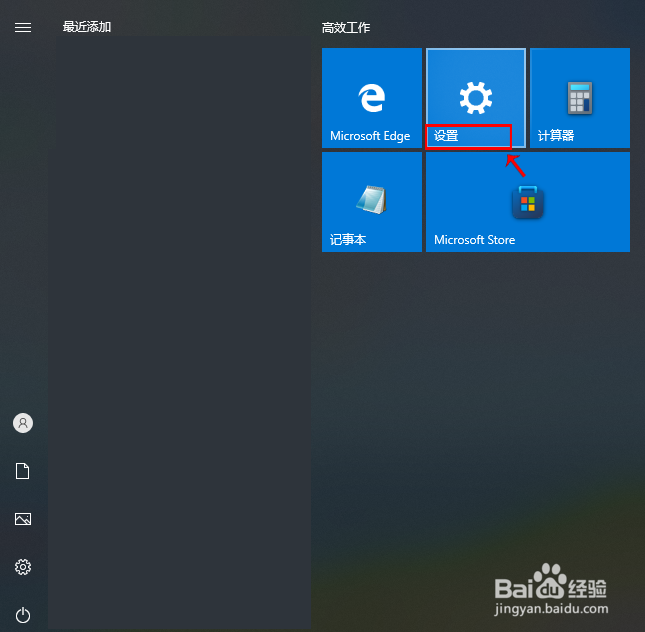The width and height of the screenshot is (645, 632).
Task: Expand the Start menu hamburger button
Action: coord(23,27)
